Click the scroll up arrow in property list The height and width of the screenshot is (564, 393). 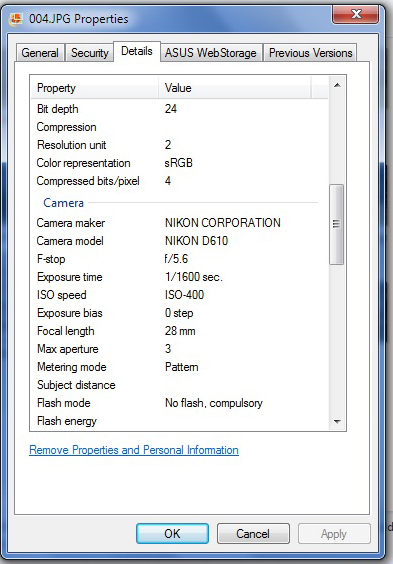tap(337, 85)
